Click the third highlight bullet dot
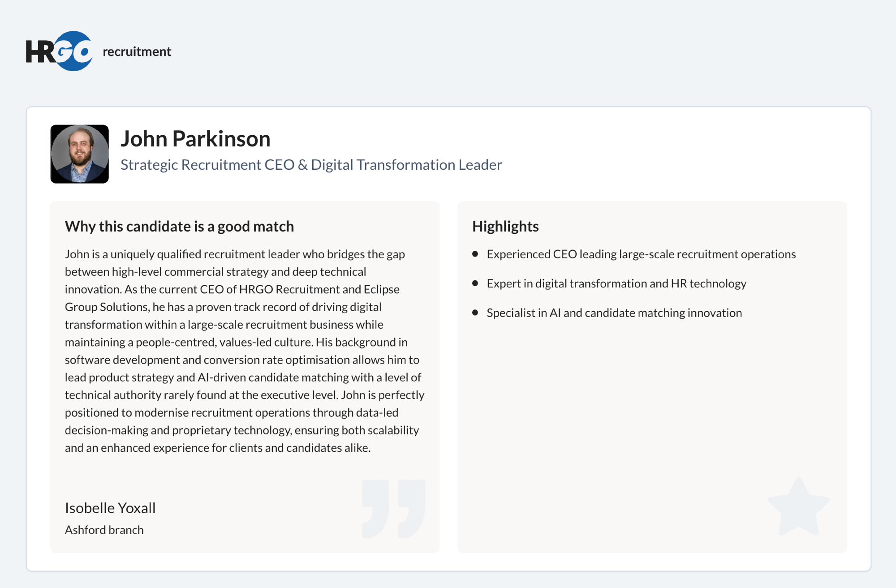The width and height of the screenshot is (896, 588). (475, 313)
